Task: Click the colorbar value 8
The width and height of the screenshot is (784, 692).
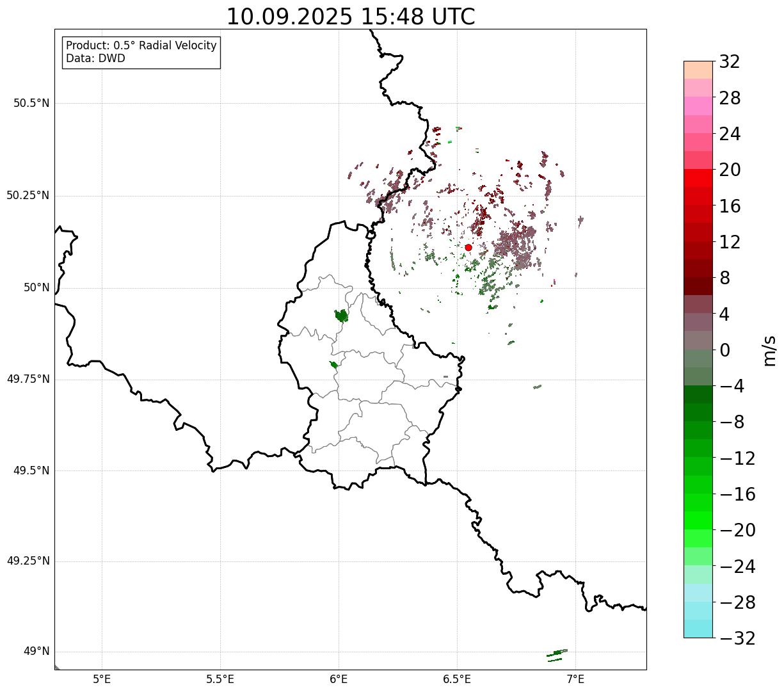Action: click(x=724, y=278)
